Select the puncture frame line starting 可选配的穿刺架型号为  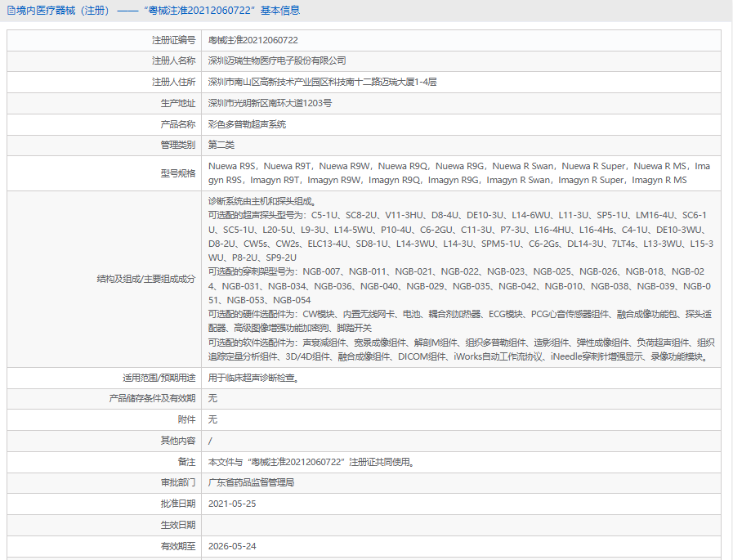point(459,286)
